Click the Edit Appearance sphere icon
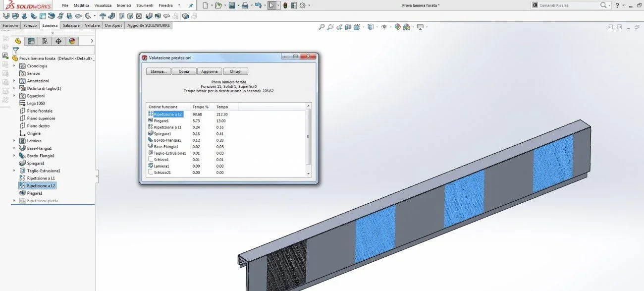The height and width of the screenshot is (291, 644). tap(397, 27)
